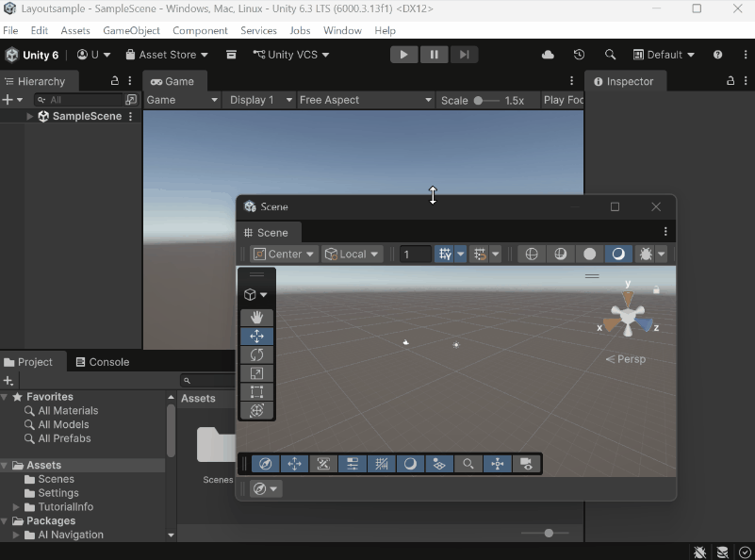Select the Scale tool
The width and height of the screenshot is (755, 560).
(x=256, y=373)
